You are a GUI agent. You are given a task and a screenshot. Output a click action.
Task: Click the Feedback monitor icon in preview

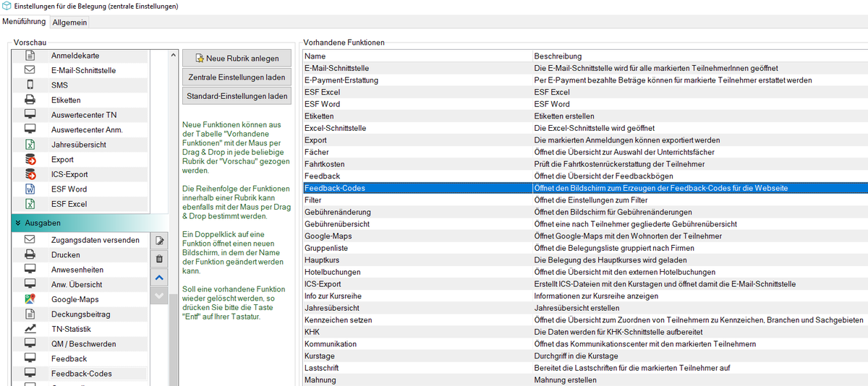point(30,359)
